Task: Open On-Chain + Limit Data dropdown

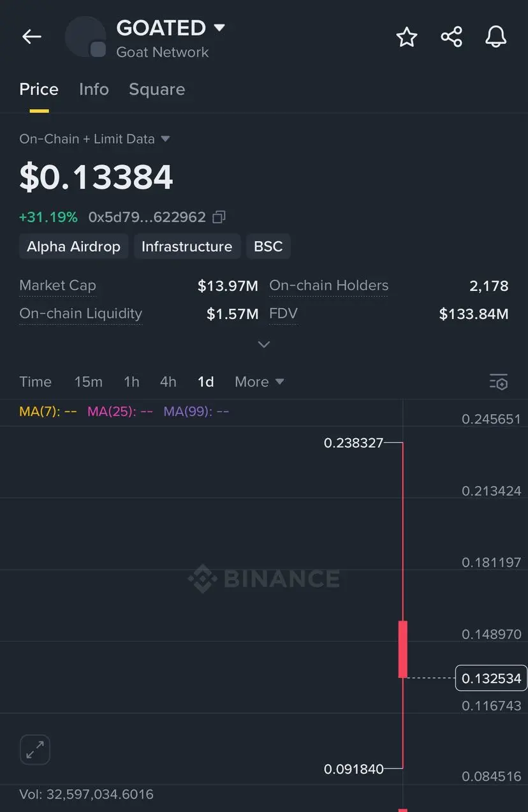Action: click(x=94, y=138)
